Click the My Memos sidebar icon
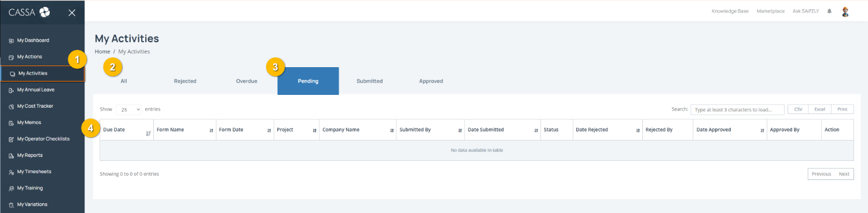The height and width of the screenshot is (213, 868). 12,123
